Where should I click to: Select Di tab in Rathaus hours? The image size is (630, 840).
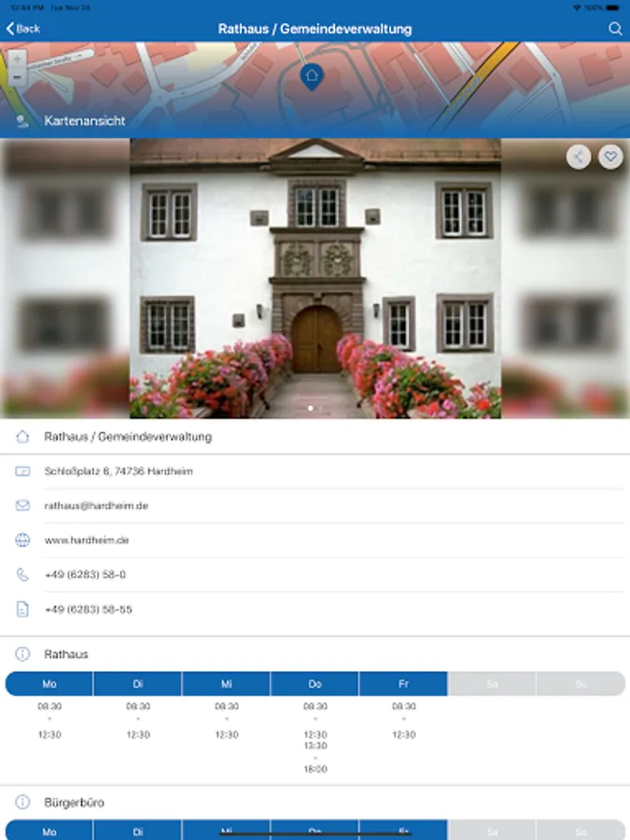click(x=138, y=684)
